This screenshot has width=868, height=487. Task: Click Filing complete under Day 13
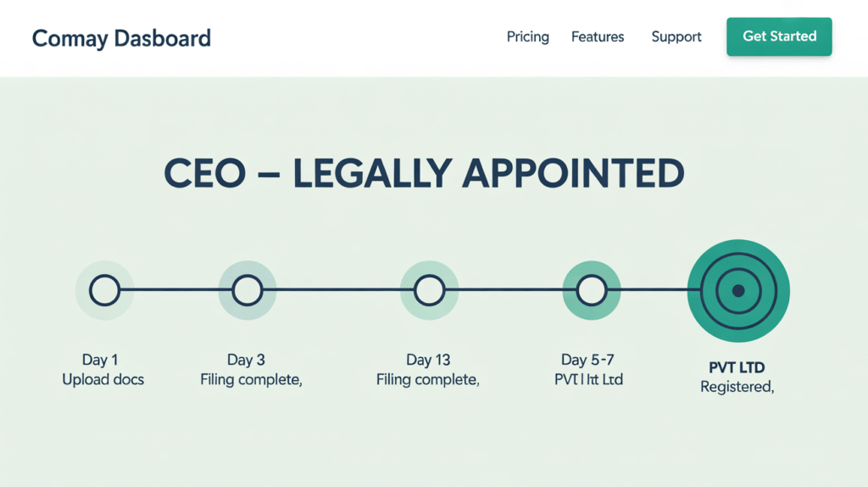pyautogui.click(x=427, y=379)
